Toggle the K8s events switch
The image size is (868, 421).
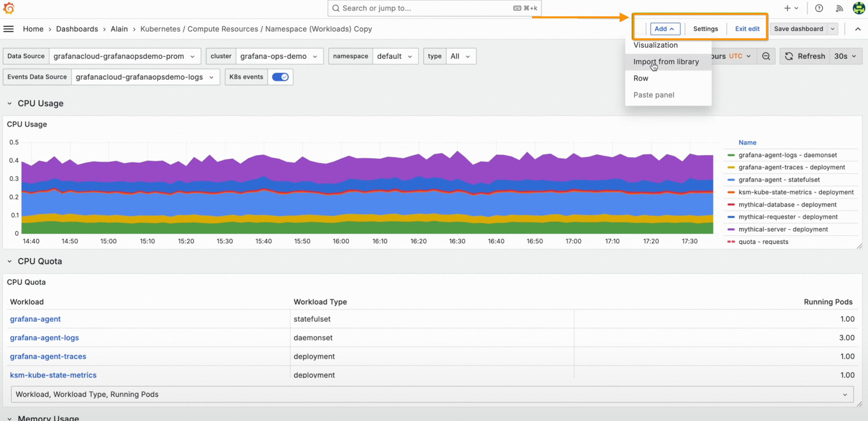pyautogui.click(x=280, y=77)
